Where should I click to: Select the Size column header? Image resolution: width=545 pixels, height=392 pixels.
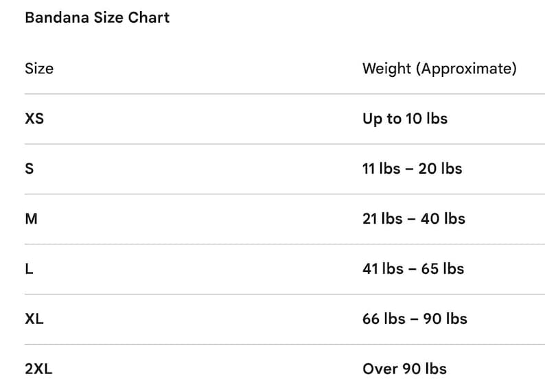click(39, 69)
